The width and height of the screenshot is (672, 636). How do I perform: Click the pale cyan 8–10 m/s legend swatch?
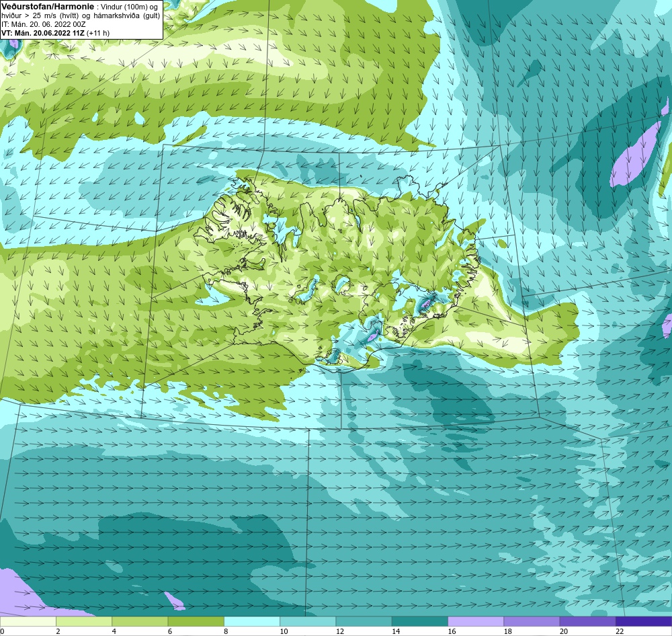[x=252, y=621]
